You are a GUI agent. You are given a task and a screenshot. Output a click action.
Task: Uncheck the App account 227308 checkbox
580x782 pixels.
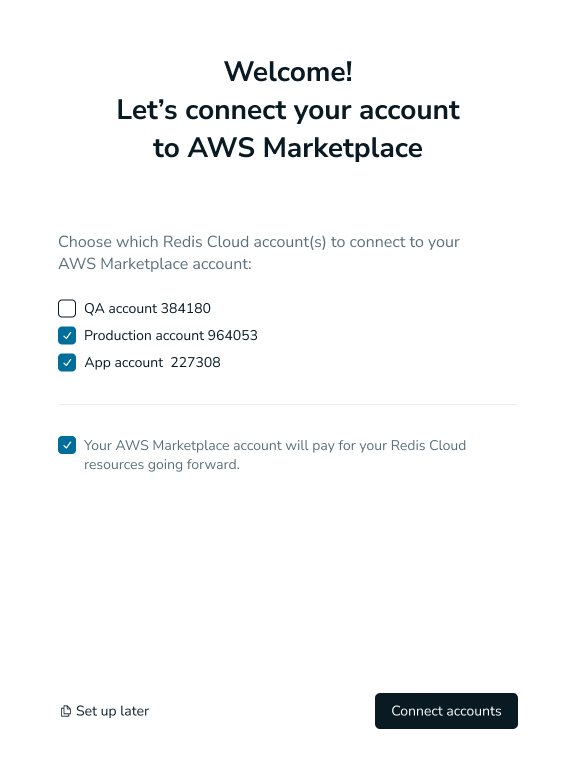click(x=67, y=363)
